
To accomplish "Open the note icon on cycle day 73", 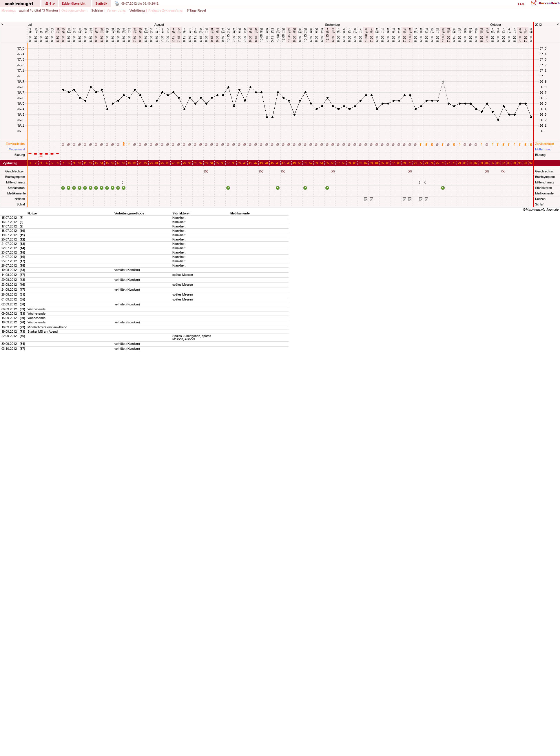I will point(426,199).
